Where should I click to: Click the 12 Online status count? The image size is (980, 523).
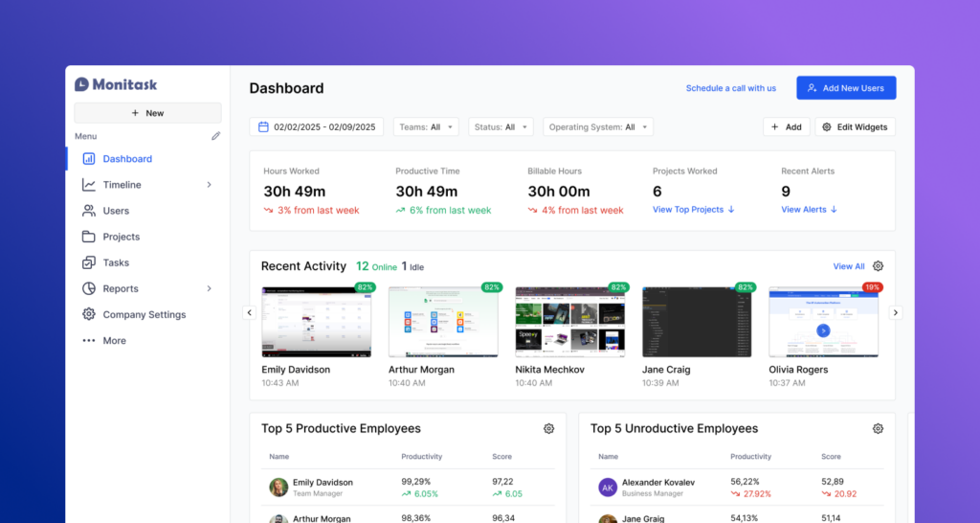pyautogui.click(x=376, y=266)
